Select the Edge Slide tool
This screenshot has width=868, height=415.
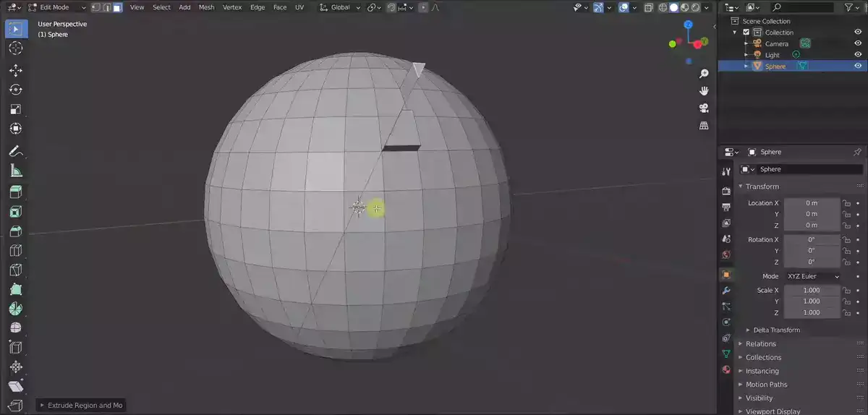pos(15,348)
